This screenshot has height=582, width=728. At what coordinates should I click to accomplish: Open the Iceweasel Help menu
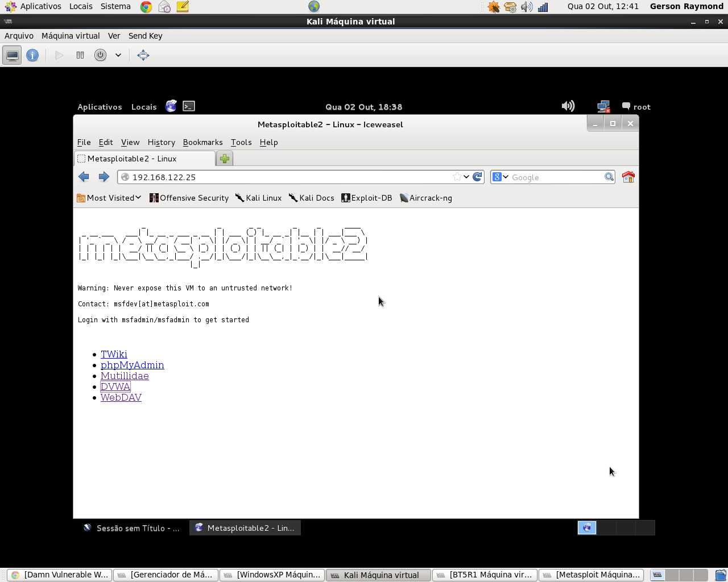pos(268,142)
